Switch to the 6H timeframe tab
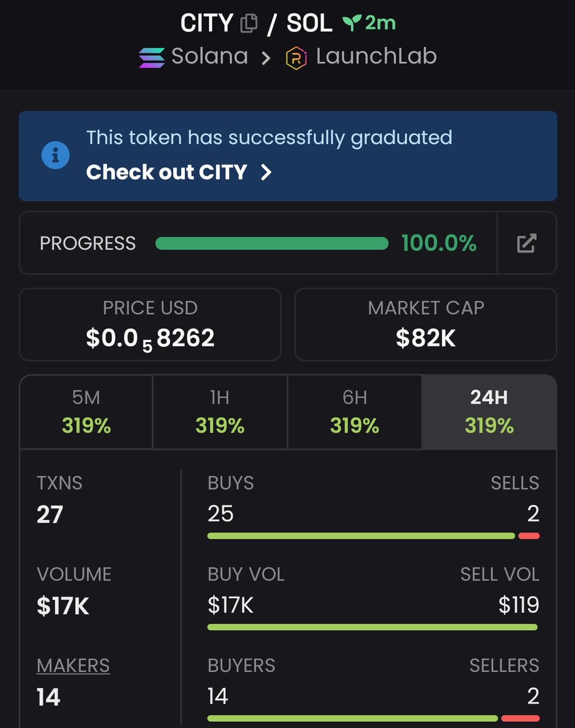 (x=355, y=412)
